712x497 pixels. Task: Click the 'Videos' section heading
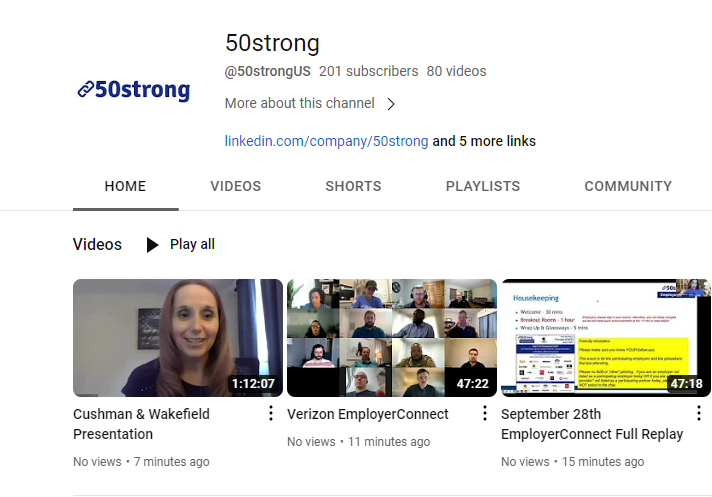pos(97,244)
